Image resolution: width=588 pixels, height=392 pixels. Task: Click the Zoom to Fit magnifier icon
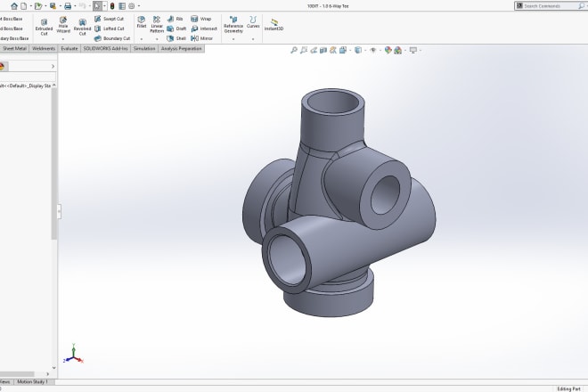click(x=293, y=50)
